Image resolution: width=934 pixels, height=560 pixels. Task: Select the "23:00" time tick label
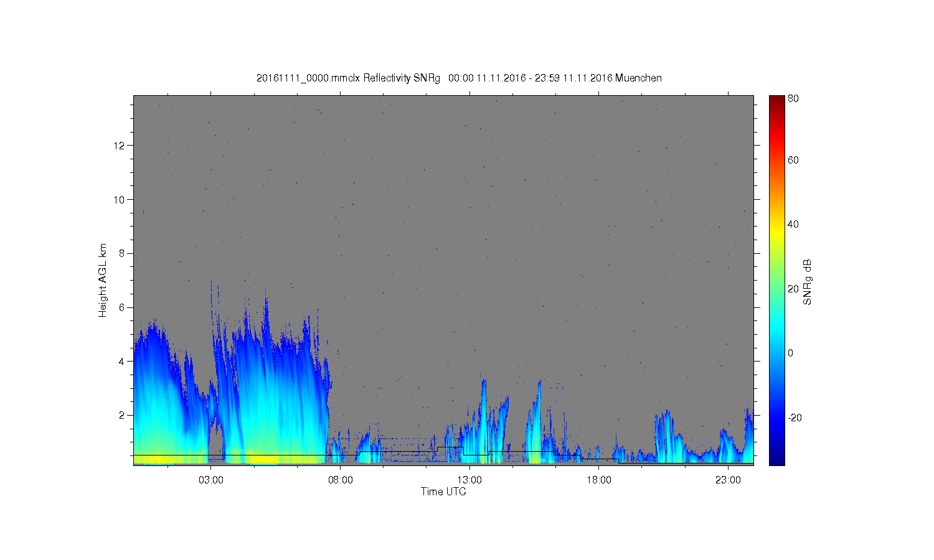pyautogui.click(x=728, y=480)
